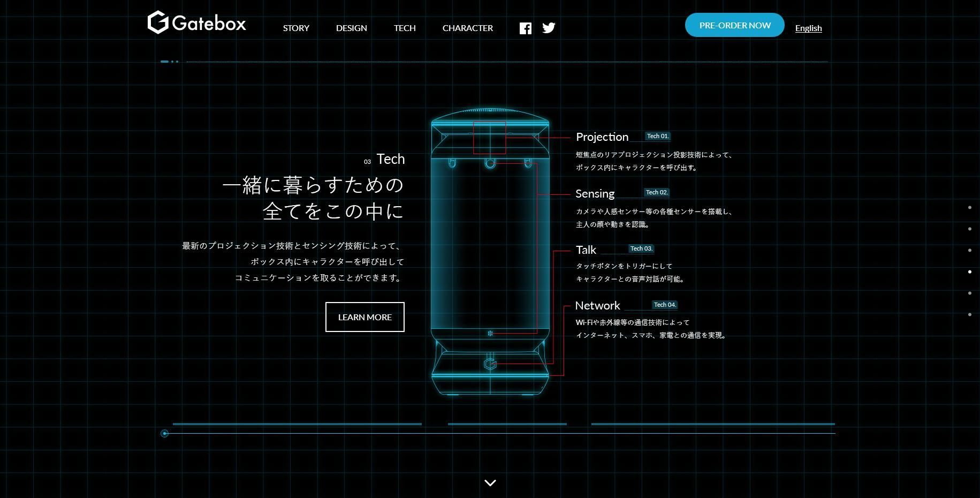
Task: Click text '主人の顔や動きを認識。'
Action: point(613,224)
